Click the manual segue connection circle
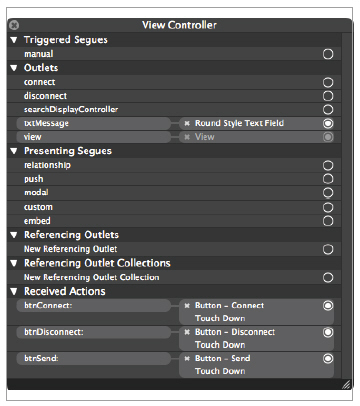Screen dimensions: 360x406 328,54
